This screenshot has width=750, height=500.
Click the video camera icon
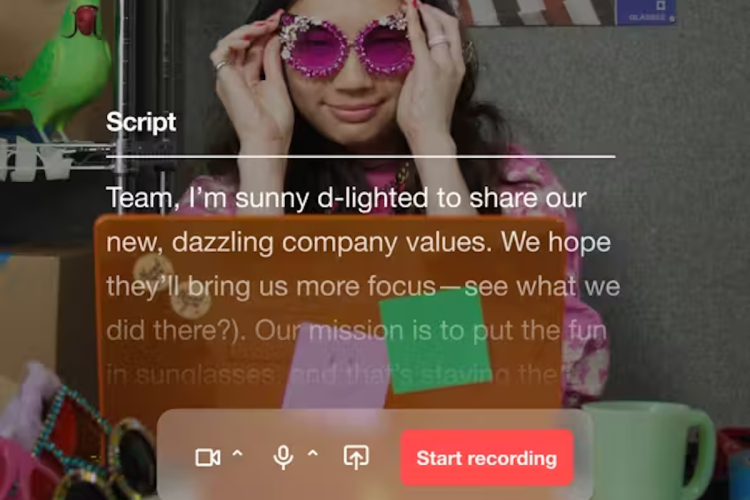click(207, 458)
